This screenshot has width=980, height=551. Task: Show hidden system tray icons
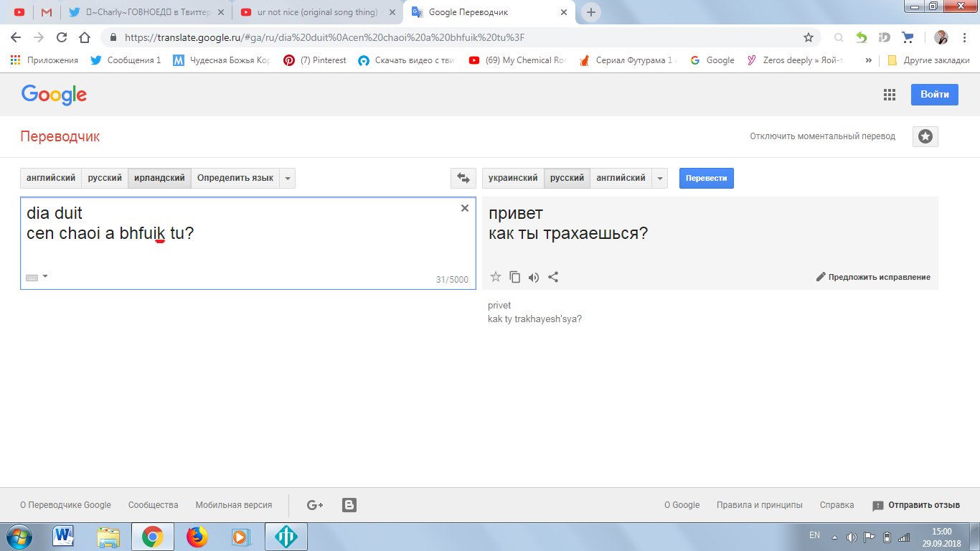(x=834, y=537)
